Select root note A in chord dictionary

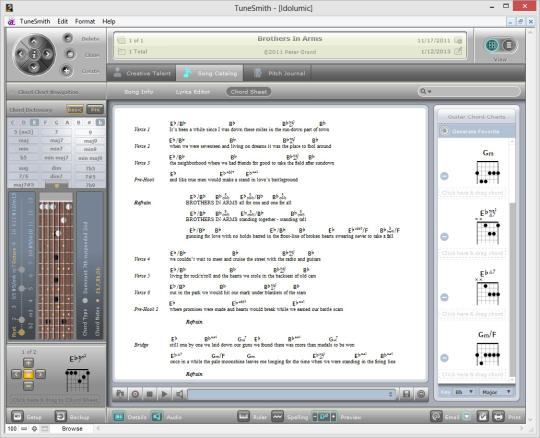coord(67,123)
